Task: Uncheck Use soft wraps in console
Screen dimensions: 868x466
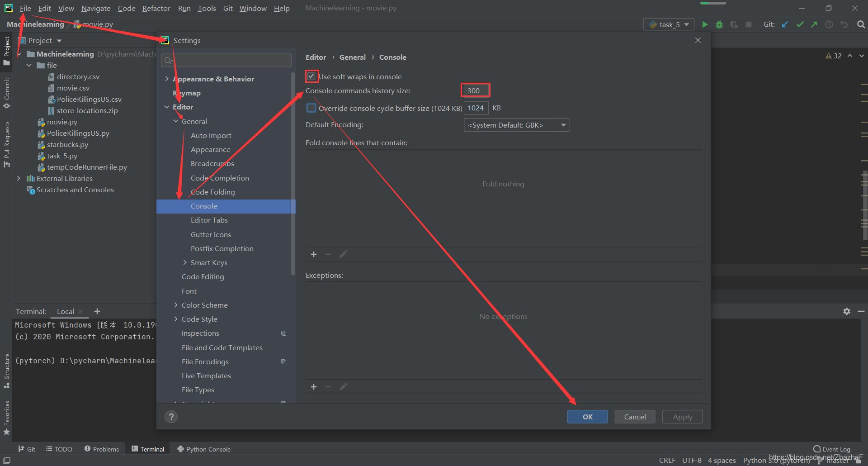Action: (x=311, y=76)
